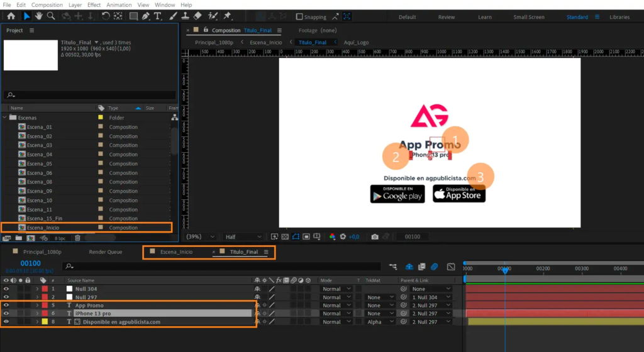This screenshot has width=644, height=352.
Task: Hide the Disponible en agpublicista.com layer
Action: click(6, 322)
